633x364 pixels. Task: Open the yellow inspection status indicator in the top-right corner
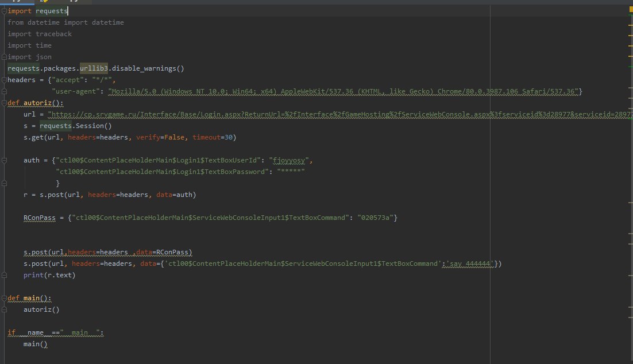coord(631,10)
